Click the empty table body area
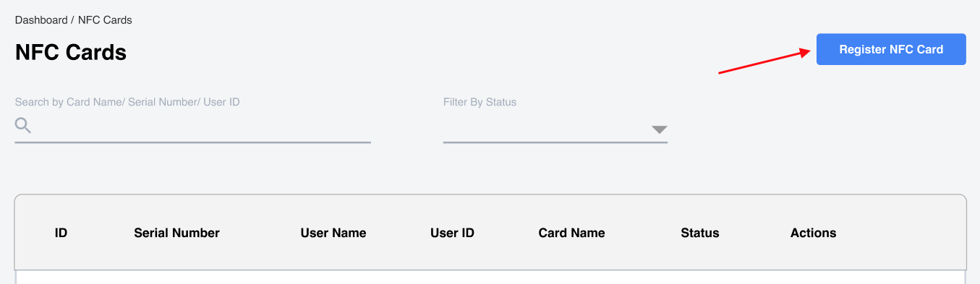Image resolution: width=980 pixels, height=284 pixels. (490, 277)
